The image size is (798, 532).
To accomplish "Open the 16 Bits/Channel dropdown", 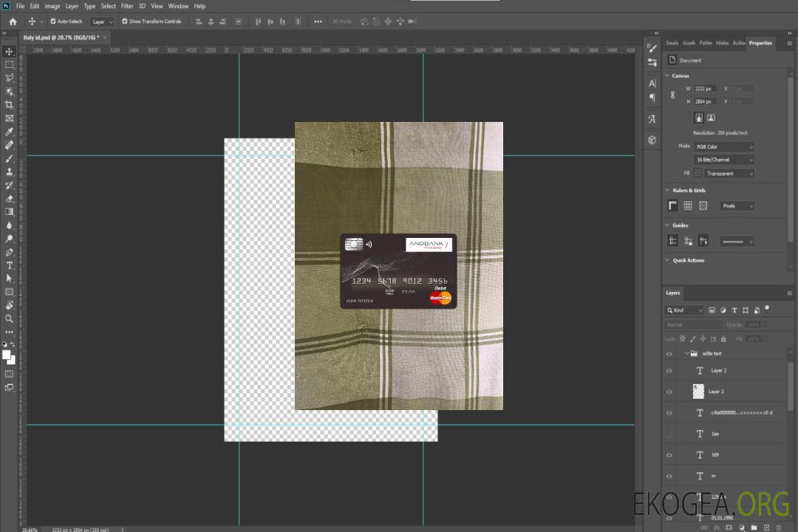I will point(723,160).
